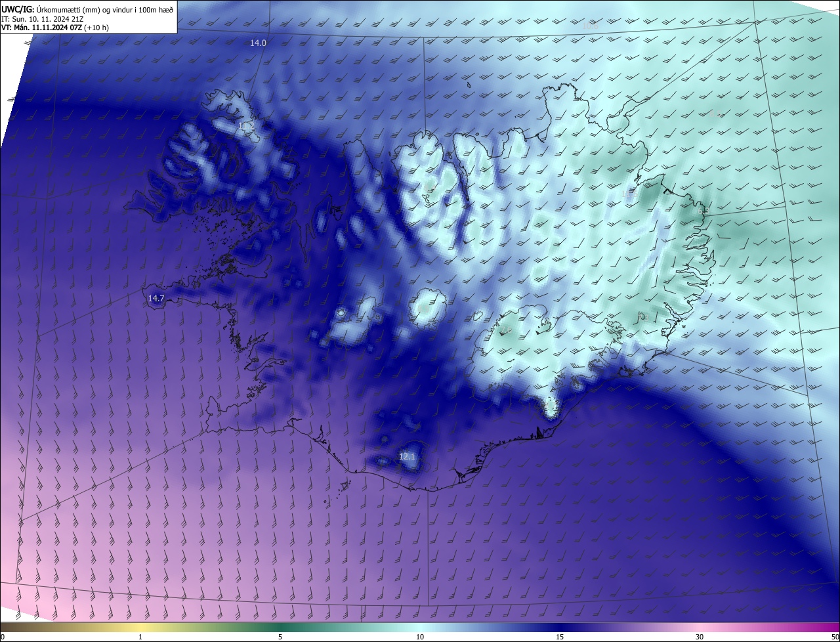Click the '14.7' value label on the map

tap(156, 298)
